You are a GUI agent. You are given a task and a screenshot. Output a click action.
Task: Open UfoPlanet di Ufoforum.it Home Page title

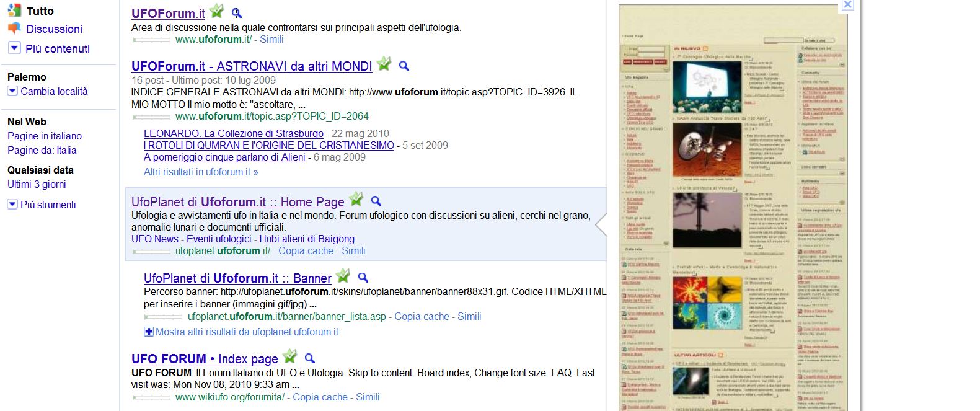(238, 201)
